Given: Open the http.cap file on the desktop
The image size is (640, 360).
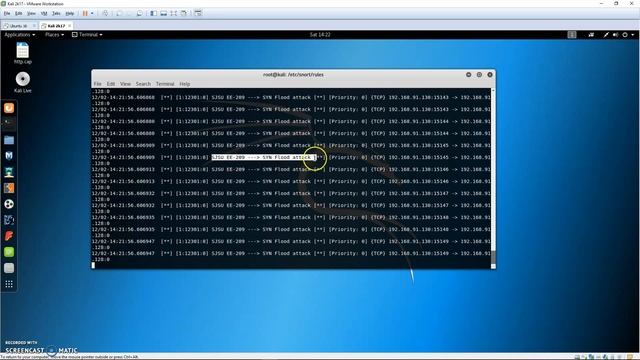Looking at the screenshot, I should (22, 53).
